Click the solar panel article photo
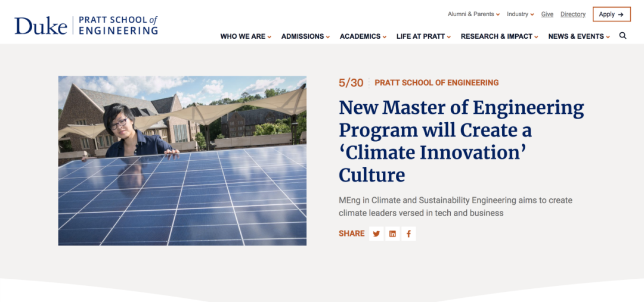The width and height of the screenshot is (644, 302). [182, 161]
